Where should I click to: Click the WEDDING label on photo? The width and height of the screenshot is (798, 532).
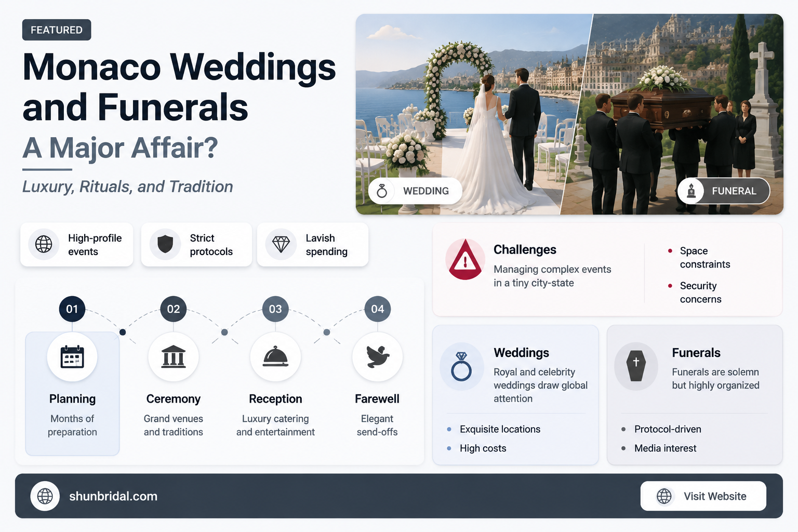(x=426, y=191)
